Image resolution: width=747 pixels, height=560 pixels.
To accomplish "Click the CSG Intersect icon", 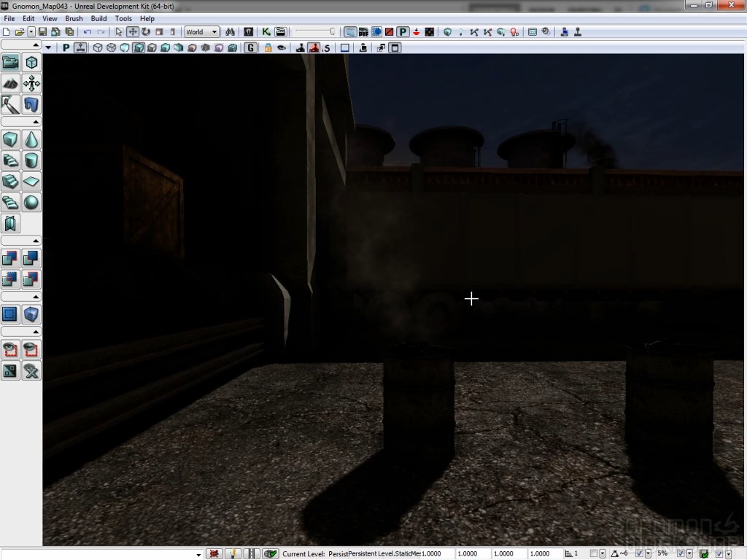I will pos(10,279).
